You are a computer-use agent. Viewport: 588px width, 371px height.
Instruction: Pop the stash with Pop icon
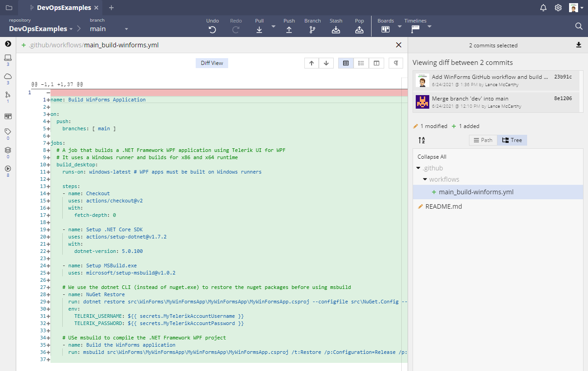point(359,30)
